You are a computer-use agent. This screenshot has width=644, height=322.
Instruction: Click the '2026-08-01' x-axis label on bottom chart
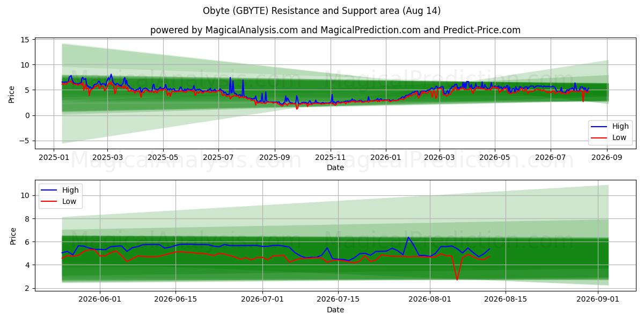(430, 300)
